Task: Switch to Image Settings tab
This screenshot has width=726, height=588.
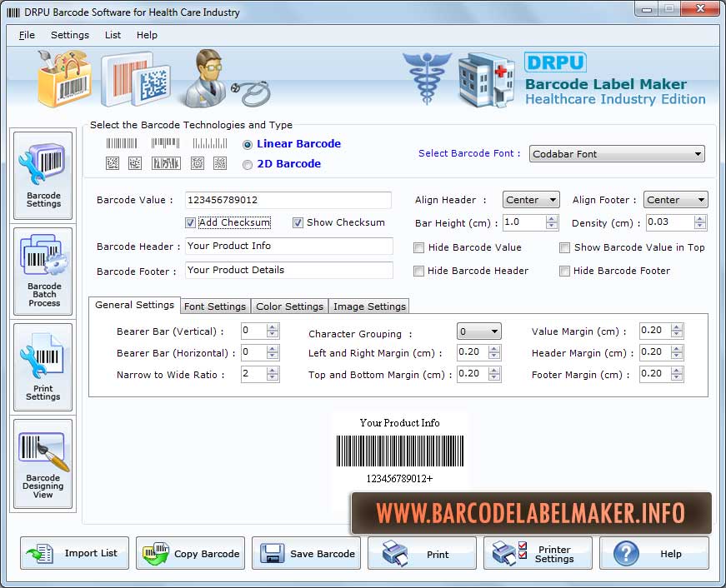Action: [369, 306]
